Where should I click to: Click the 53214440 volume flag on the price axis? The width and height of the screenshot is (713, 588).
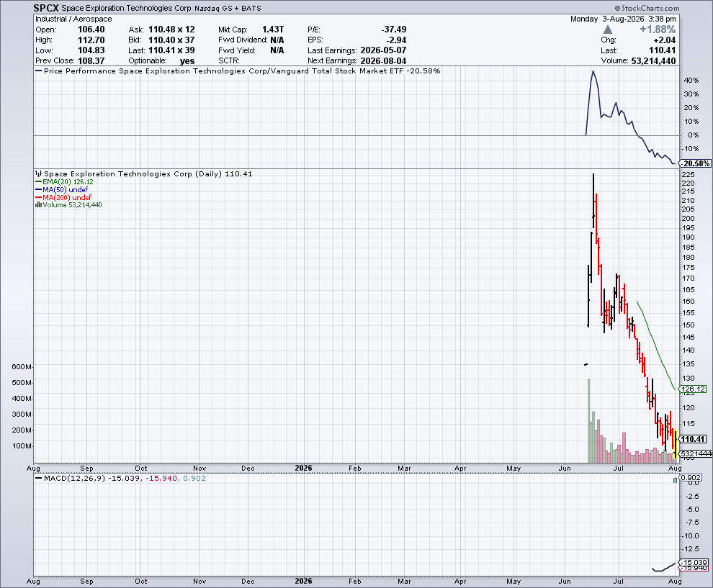[696, 454]
